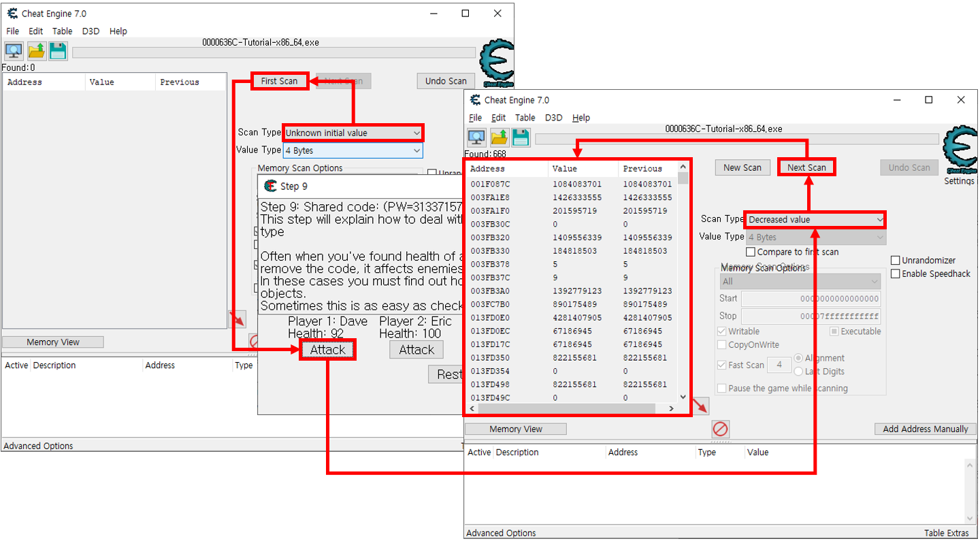Screen dimensions: 980x541
Task: Click Fast Scan alignment value field
Action: (779, 365)
